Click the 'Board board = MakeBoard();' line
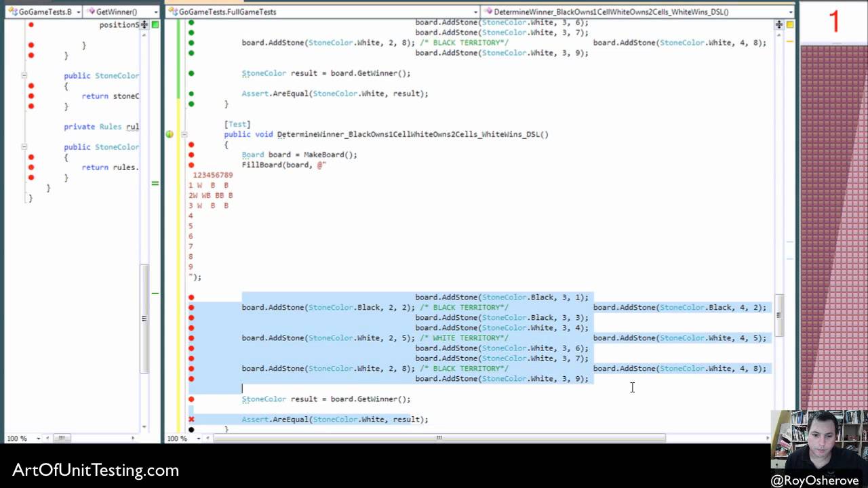This screenshot has width=868, height=488. (300, 155)
